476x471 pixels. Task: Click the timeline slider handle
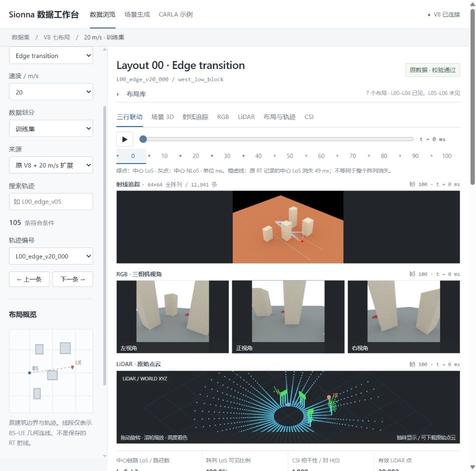click(143, 139)
